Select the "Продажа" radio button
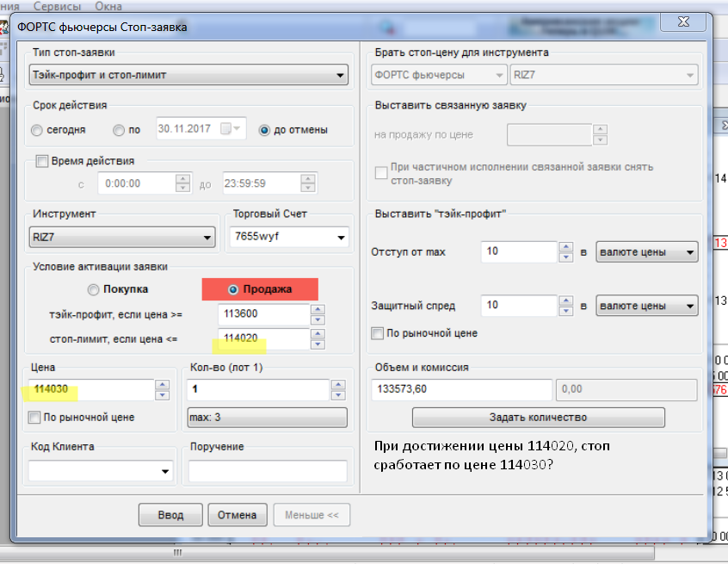Image resolution: width=728 pixels, height=564 pixels. pos(233,290)
